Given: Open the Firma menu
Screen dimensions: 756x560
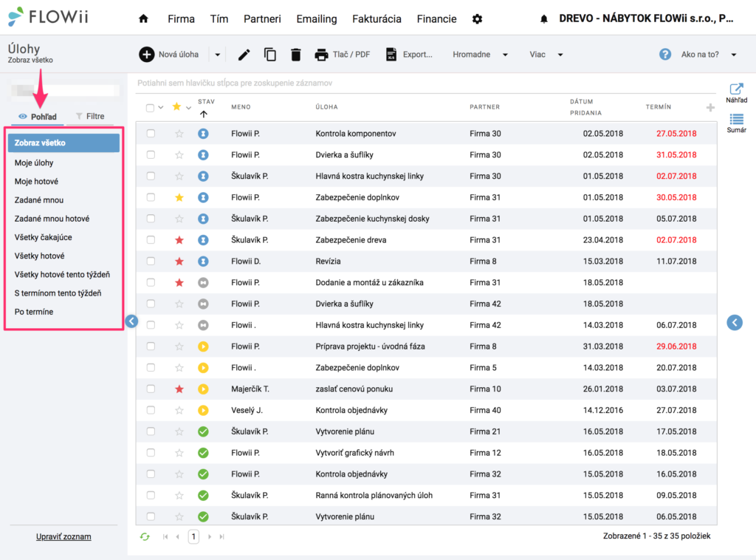Looking at the screenshot, I should [x=182, y=18].
